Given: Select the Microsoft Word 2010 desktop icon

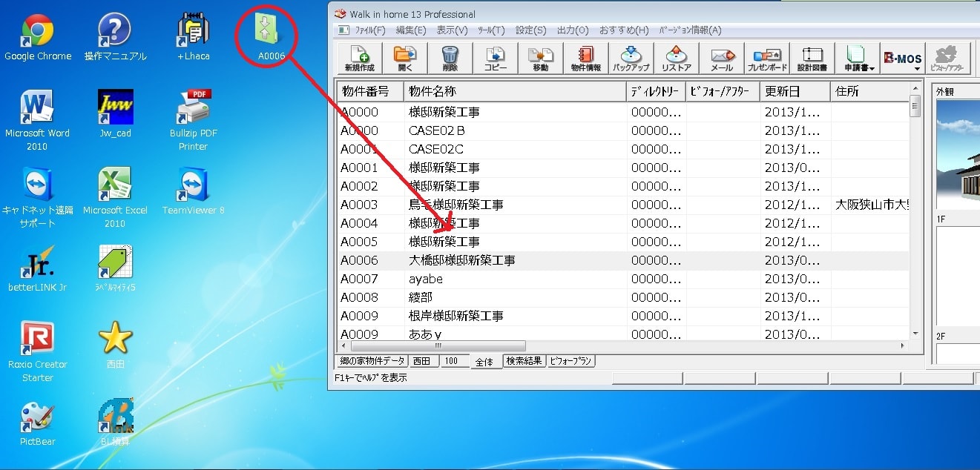Looking at the screenshot, I should click(x=37, y=121).
